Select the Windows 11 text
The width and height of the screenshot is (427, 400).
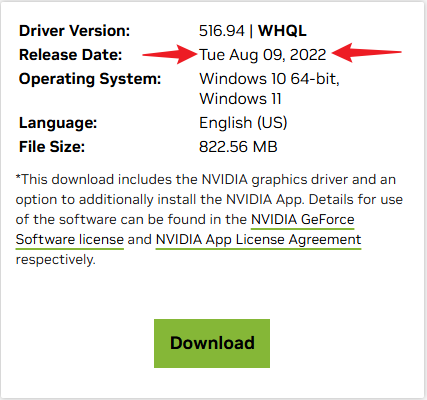click(x=240, y=99)
